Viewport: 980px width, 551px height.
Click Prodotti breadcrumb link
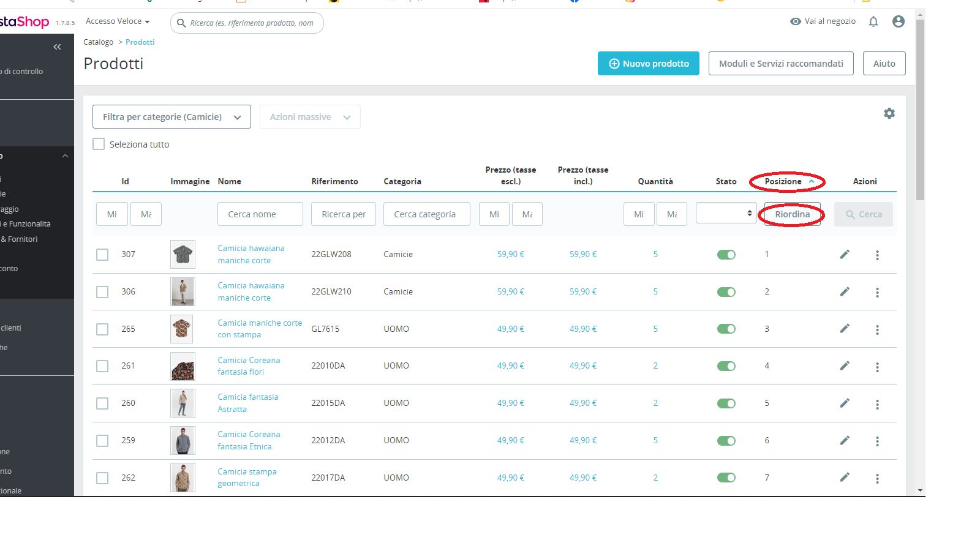tap(140, 42)
